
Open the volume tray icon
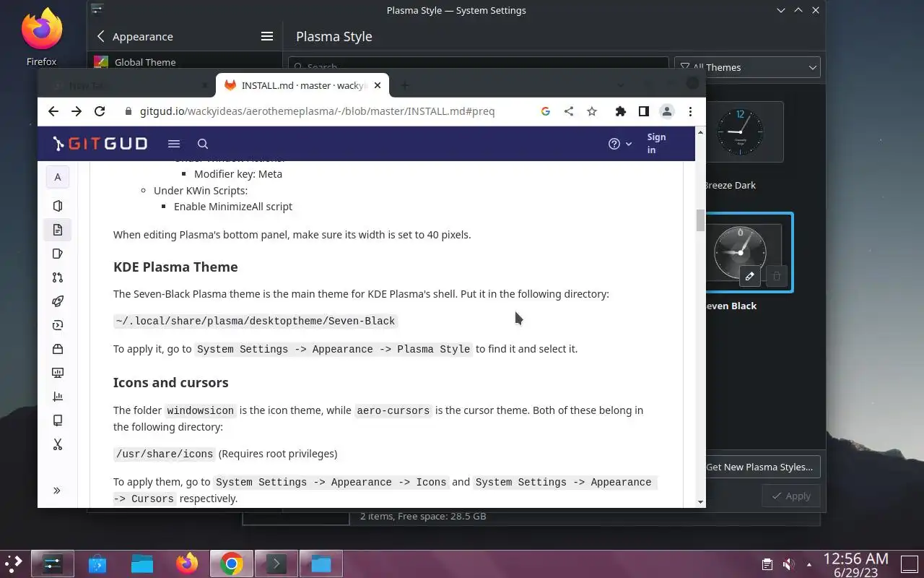click(789, 564)
